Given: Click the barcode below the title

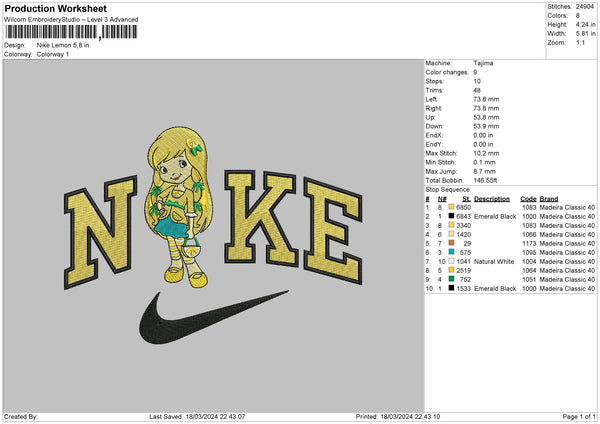Looking at the screenshot, I should pos(68,34).
